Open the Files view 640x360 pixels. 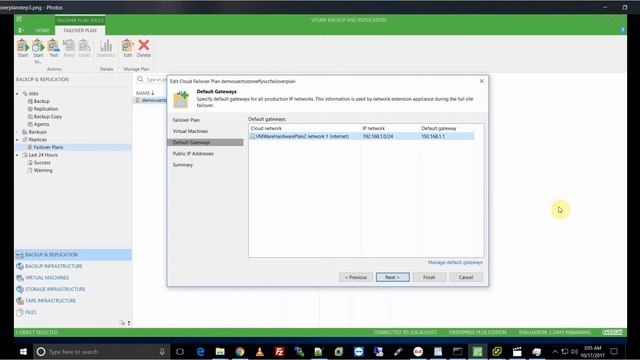point(73,312)
